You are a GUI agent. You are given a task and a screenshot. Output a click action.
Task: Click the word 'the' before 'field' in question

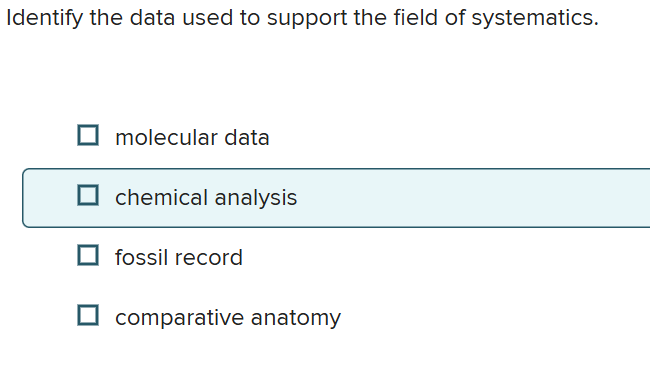pos(370,17)
